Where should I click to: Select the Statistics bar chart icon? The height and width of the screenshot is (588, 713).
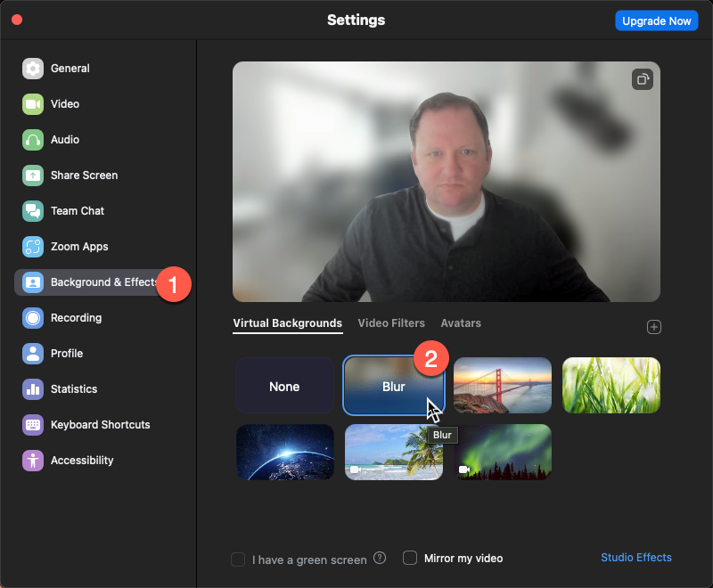[33, 389]
